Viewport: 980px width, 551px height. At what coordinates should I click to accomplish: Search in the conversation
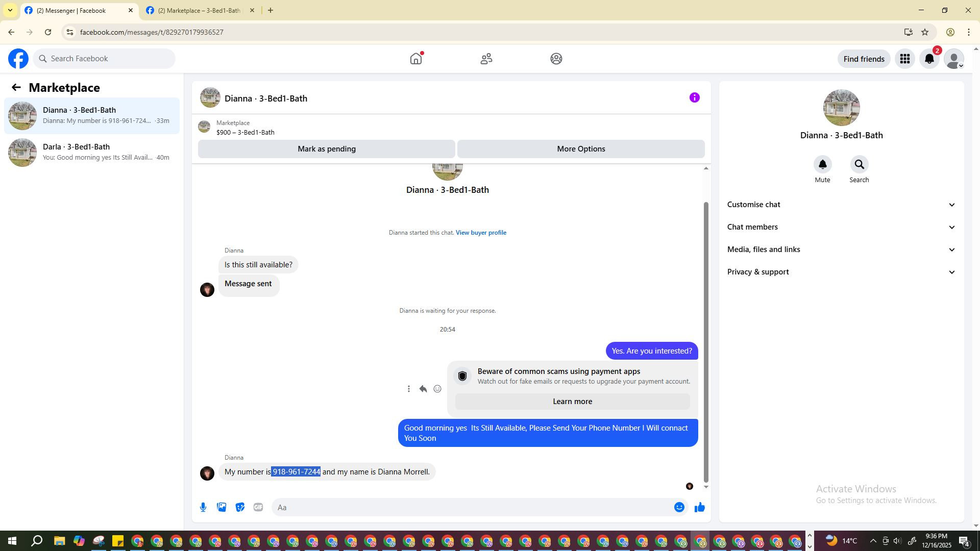(859, 164)
